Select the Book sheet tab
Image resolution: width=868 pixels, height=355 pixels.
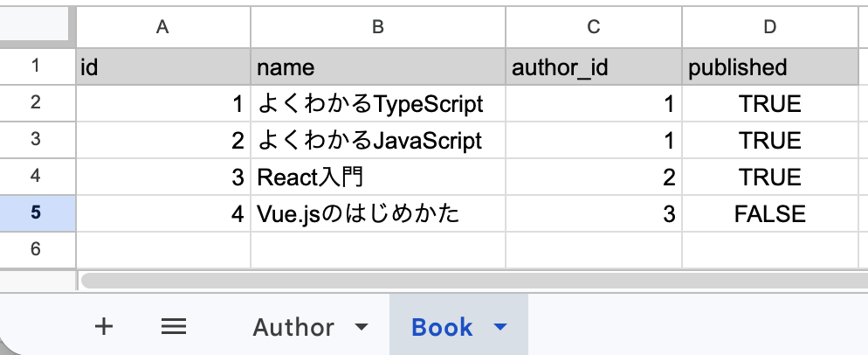[x=442, y=327]
